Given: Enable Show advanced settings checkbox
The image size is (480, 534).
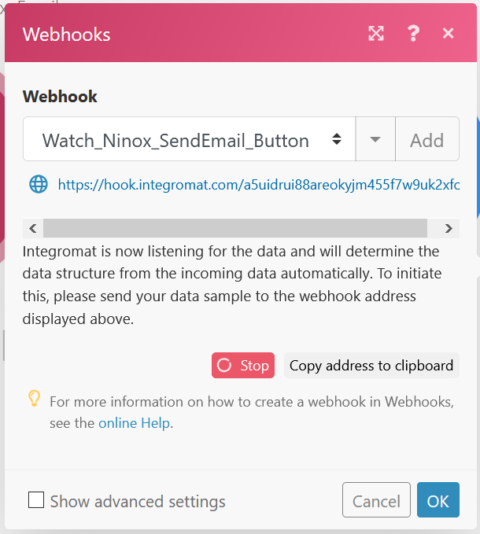Looking at the screenshot, I should pos(36,500).
